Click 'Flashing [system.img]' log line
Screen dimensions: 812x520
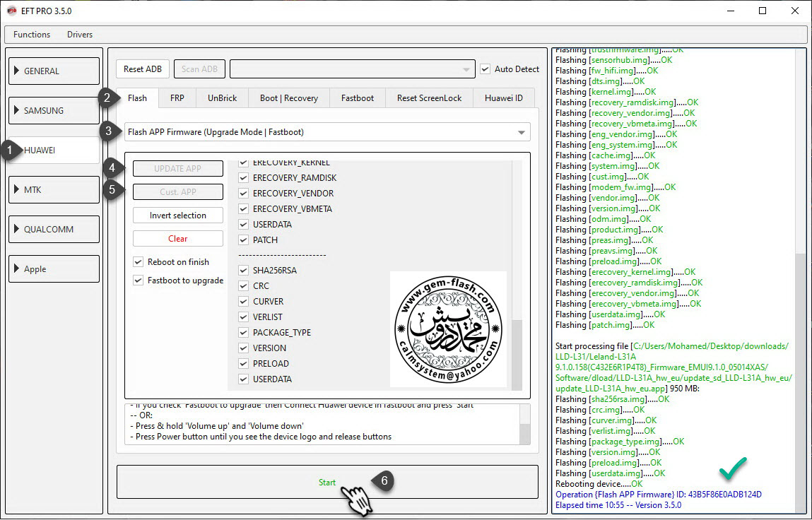(608, 166)
